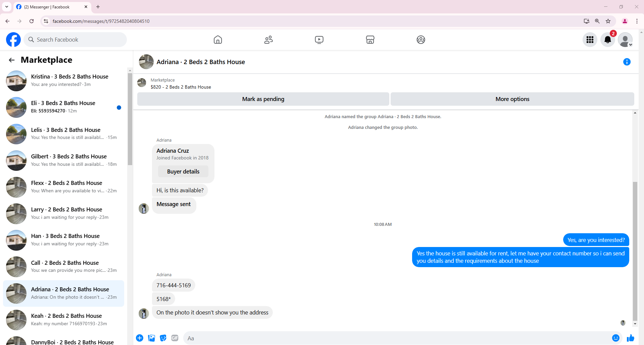
Task: Click the install app icon in address bar
Action: (x=587, y=21)
